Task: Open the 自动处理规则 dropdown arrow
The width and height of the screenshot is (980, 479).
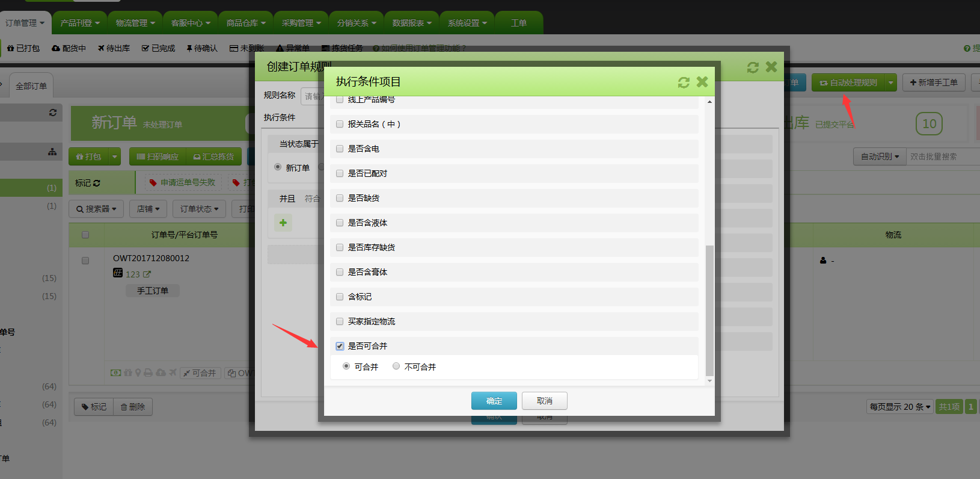Action: [891, 82]
